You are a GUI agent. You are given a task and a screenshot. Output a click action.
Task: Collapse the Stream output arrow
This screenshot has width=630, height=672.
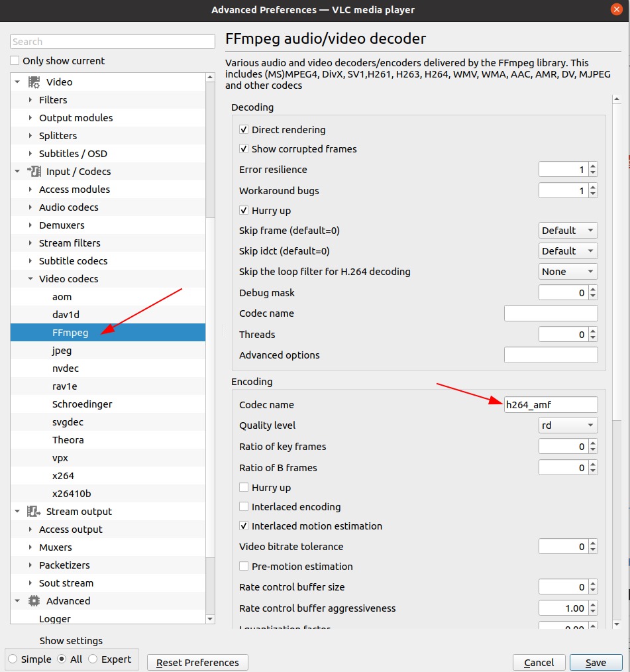pos(17,511)
